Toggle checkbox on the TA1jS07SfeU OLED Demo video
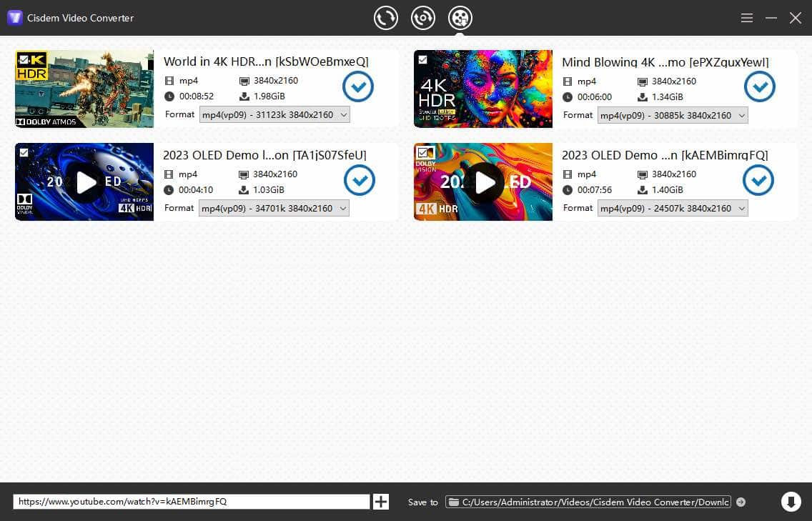The width and height of the screenshot is (812, 521). tap(24, 153)
